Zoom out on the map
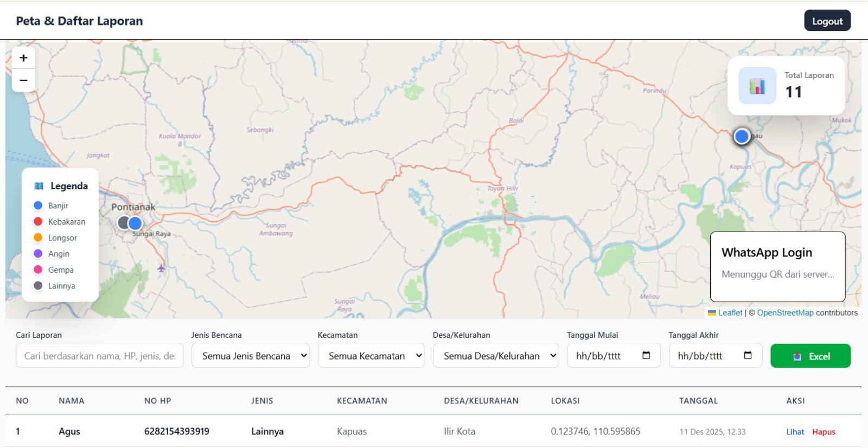 (23, 80)
